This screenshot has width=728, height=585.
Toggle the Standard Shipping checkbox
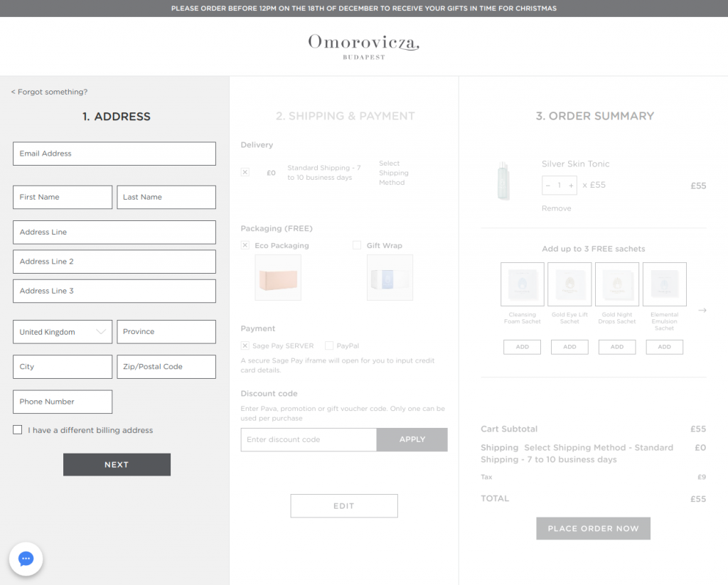point(245,172)
